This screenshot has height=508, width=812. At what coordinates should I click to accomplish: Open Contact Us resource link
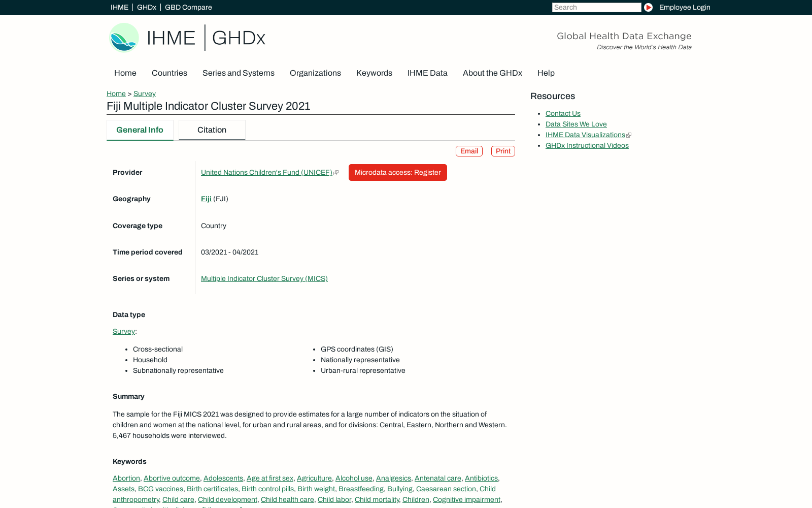[563, 113]
